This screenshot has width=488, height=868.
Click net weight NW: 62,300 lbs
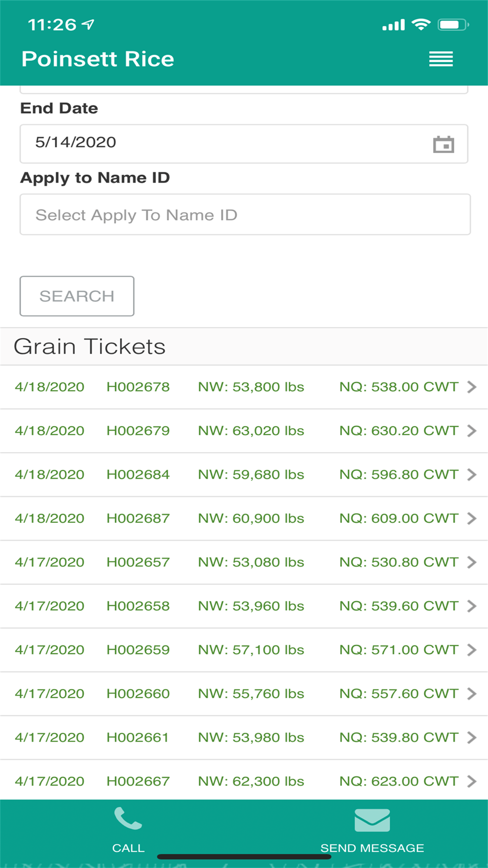(251, 782)
